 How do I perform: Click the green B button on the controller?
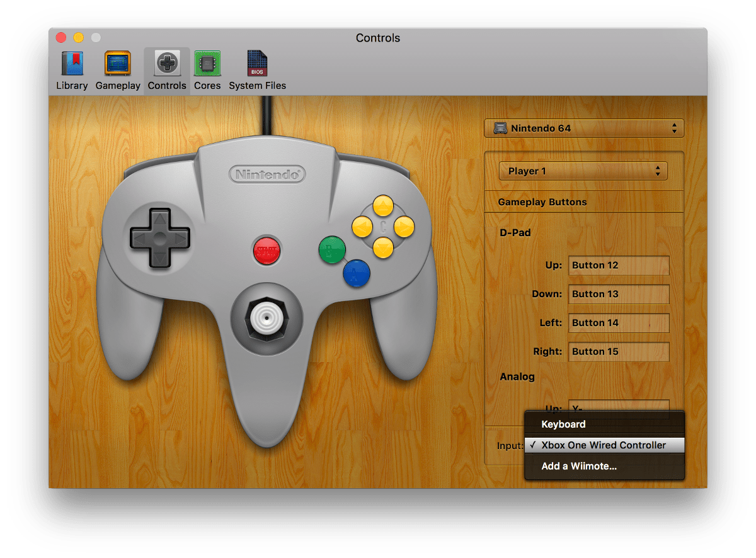[333, 250]
